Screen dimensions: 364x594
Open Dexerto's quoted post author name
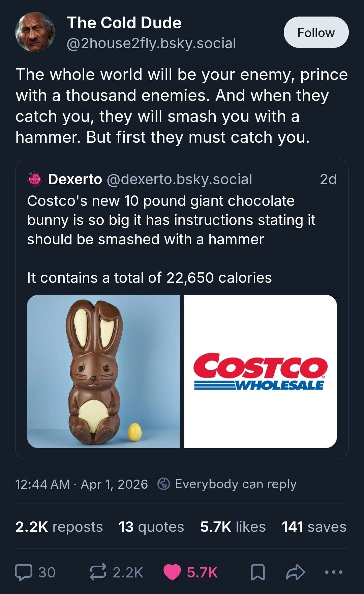75,179
